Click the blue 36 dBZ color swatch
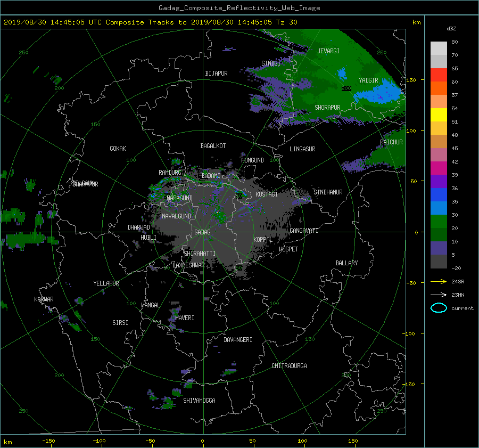This screenshot has height=448, width=479. 439,194
